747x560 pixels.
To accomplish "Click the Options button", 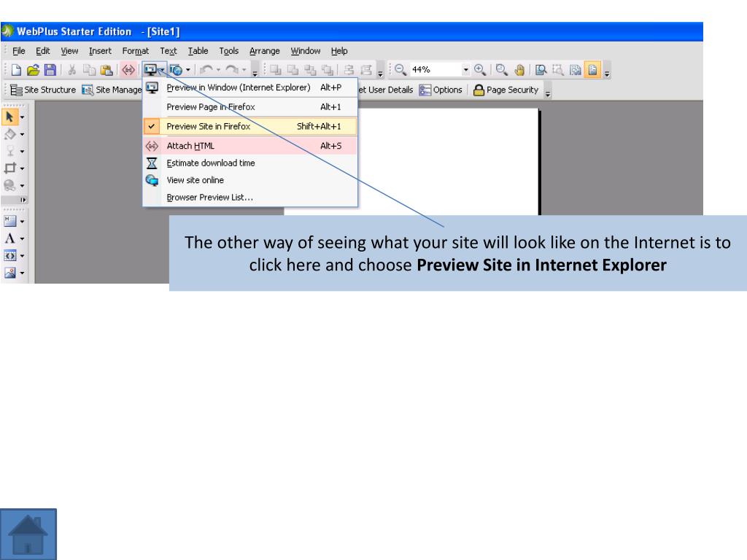I will [441, 90].
